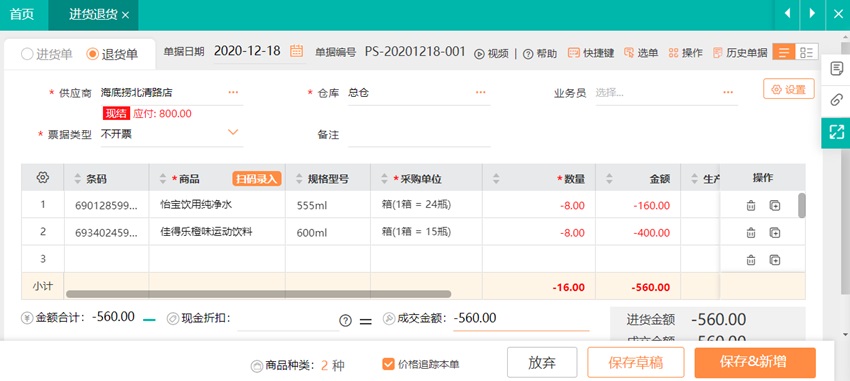This screenshot has height=381, width=850.
Task: Click the attachment link icon in the sidebar
Action: (x=836, y=100)
